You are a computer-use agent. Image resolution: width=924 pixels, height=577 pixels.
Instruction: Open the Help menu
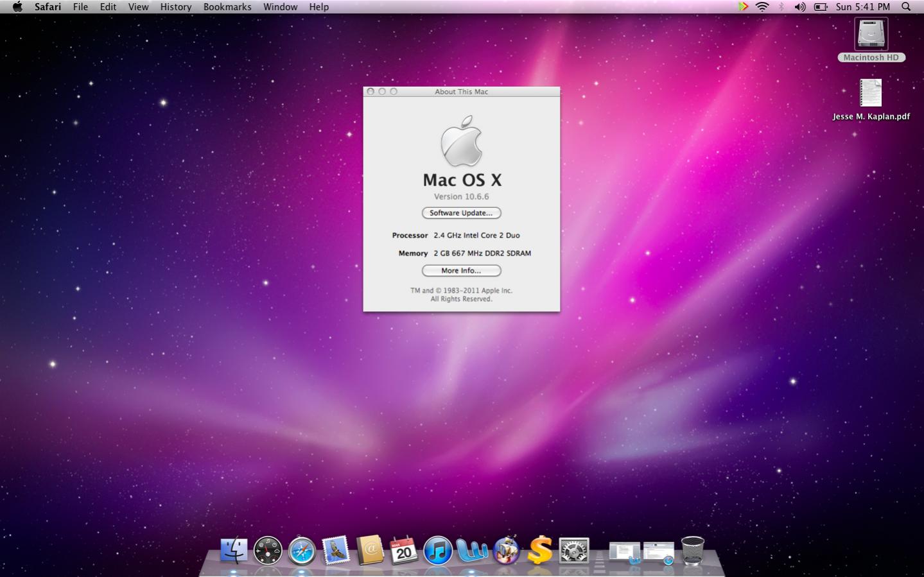click(318, 6)
